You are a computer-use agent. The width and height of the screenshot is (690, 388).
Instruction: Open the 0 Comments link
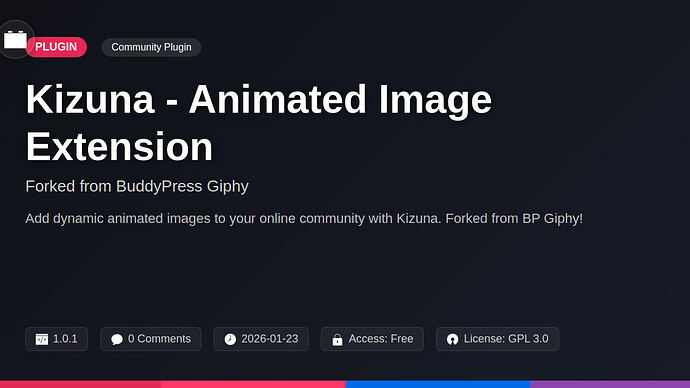tap(159, 339)
